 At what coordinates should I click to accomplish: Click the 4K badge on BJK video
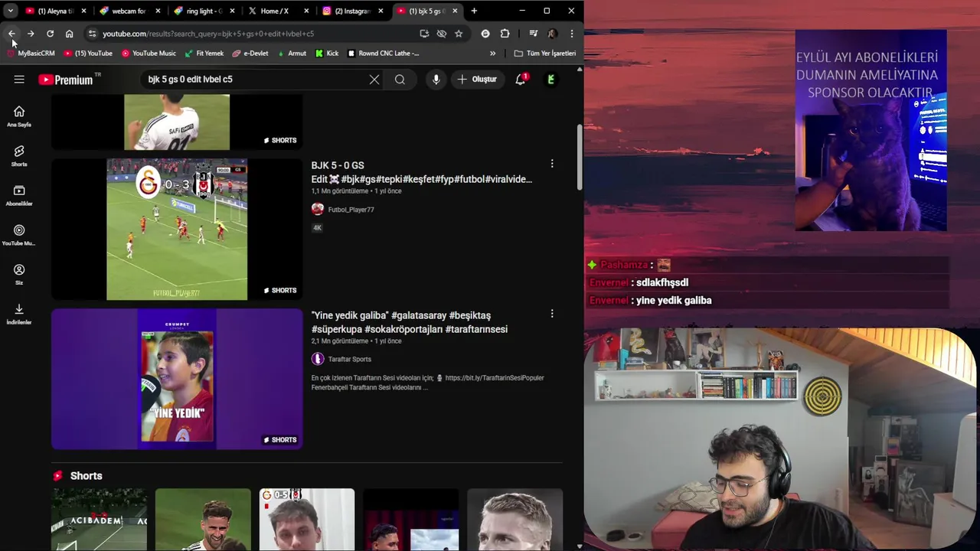tap(317, 228)
